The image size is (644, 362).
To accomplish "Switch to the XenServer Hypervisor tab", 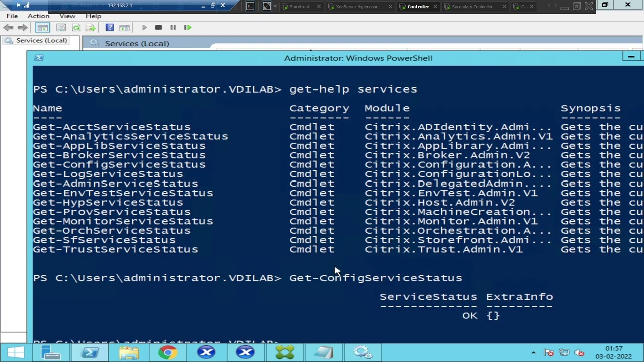I will coord(356,7).
